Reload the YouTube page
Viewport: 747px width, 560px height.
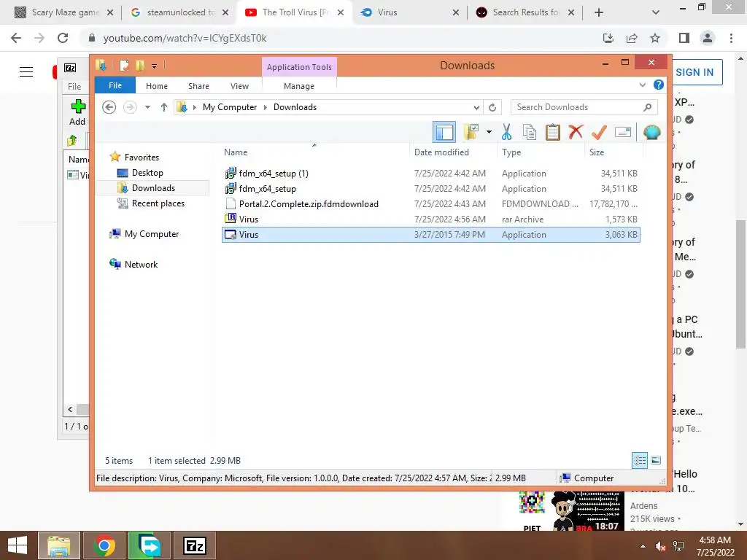tap(63, 38)
